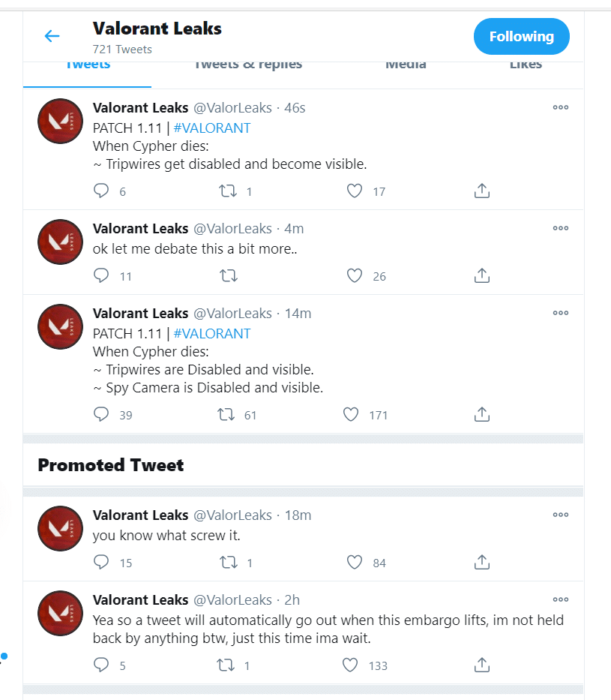Open the Media tab
Viewport: 611px width, 700px height.
(x=406, y=65)
